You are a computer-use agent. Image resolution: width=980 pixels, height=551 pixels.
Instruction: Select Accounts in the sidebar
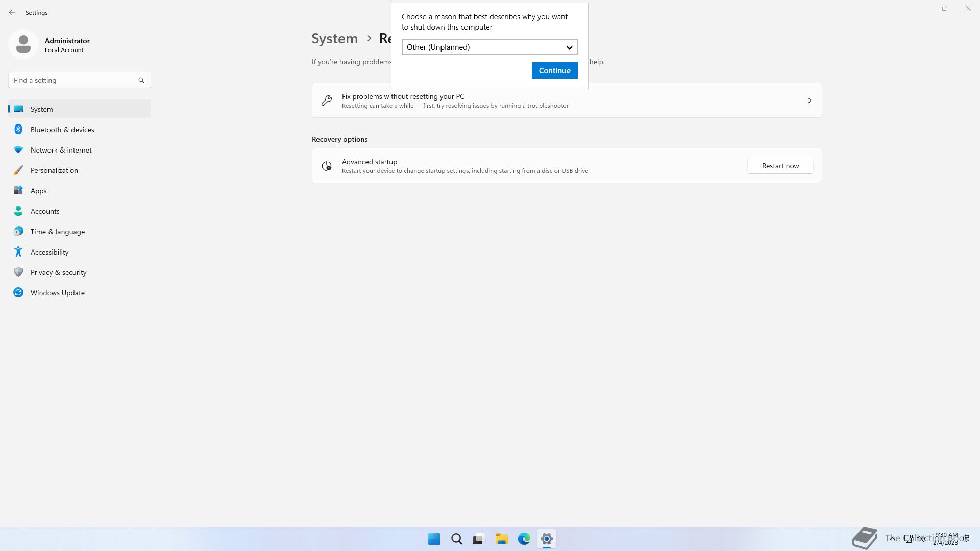coord(45,211)
